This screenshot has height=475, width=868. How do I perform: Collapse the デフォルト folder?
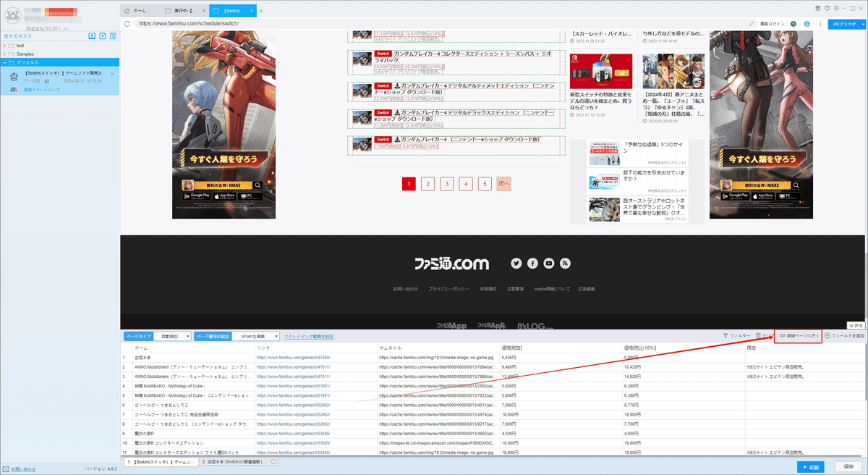point(4,62)
